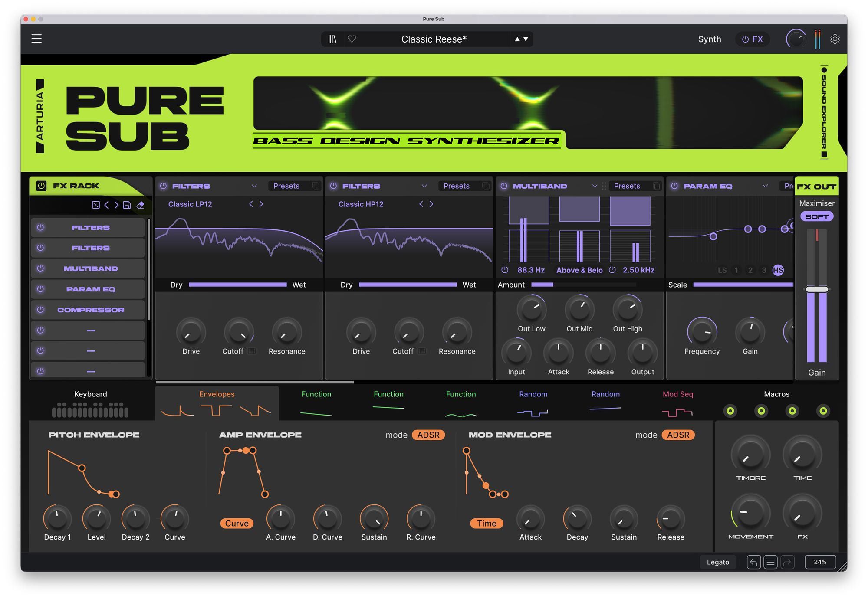This screenshot has height=599, width=868.
Task: Toggle the 2.50 kHz crossover power
Action: [x=612, y=270]
